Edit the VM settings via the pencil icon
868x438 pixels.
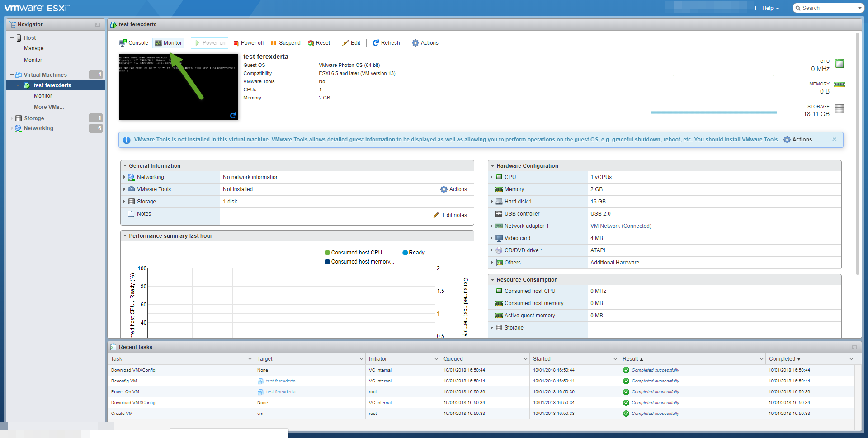pos(351,42)
